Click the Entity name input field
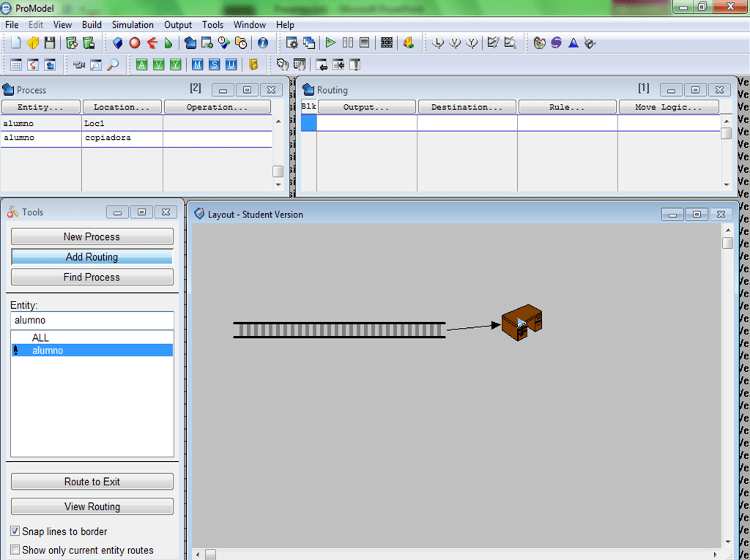The height and width of the screenshot is (560, 750). (92, 320)
